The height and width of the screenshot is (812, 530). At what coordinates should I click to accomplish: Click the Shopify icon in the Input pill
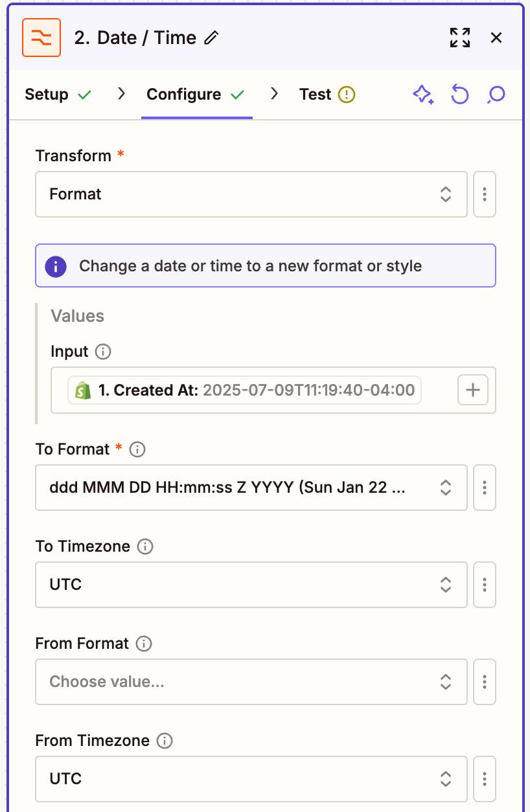83,390
